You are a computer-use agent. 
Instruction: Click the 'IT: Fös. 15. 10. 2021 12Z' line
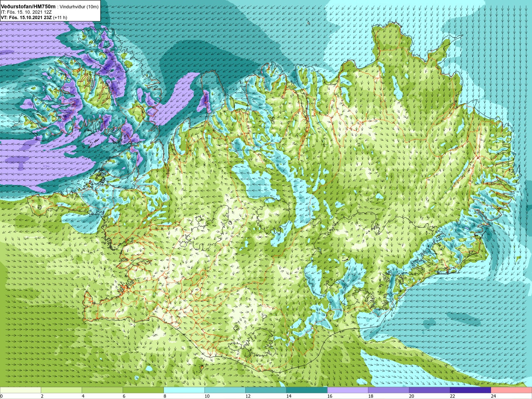point(26,12)
